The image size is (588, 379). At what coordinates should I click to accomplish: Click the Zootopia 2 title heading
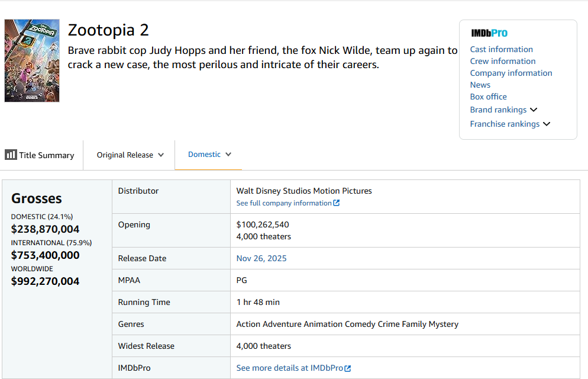[108, 30]
